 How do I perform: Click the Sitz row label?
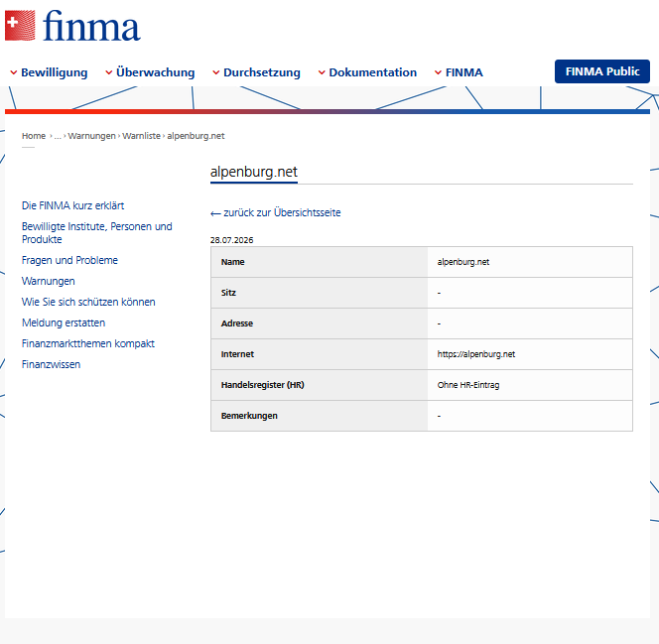pos(228,293)
